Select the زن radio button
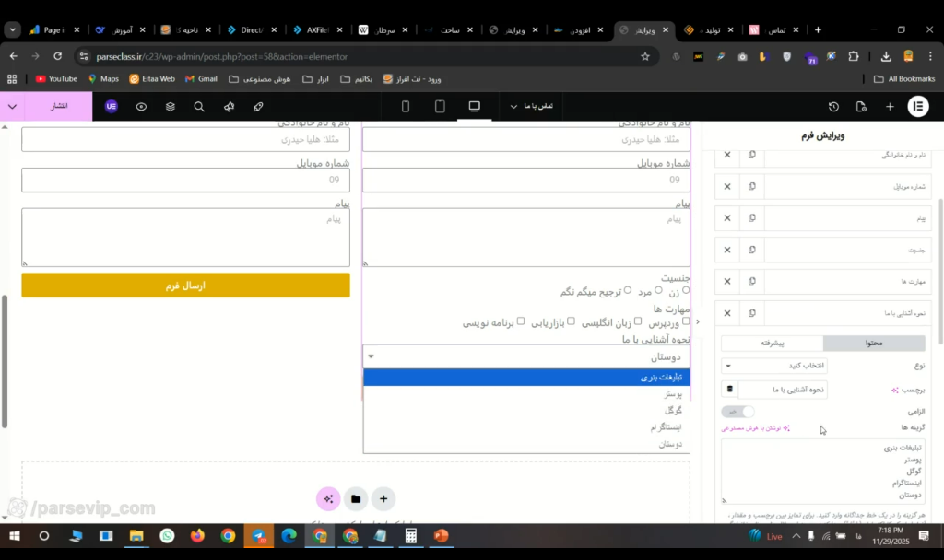The width and height of the screenshot is (944, 560). point(686,290)
